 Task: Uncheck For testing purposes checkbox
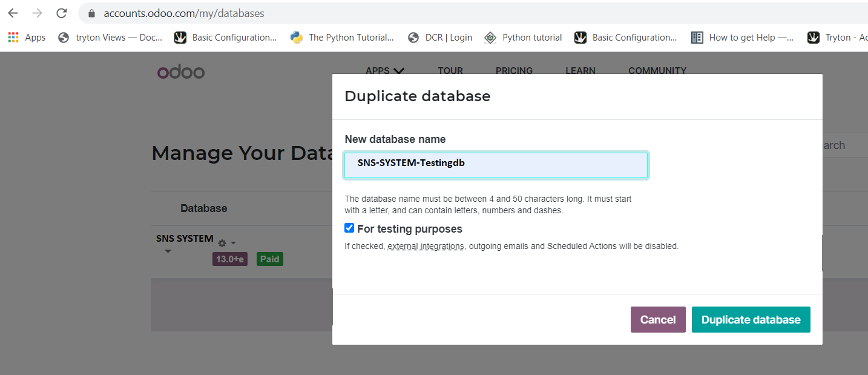click(349, 228)
